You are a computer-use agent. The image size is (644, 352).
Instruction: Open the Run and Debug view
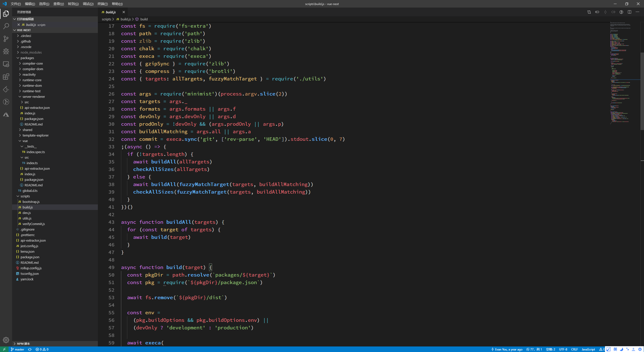click(x=6, y=51)
